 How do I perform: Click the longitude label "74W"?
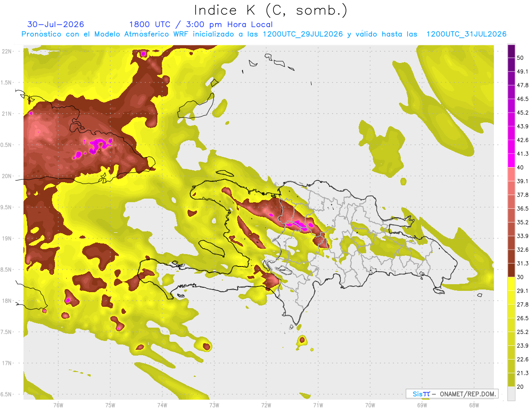click(162, 405)
